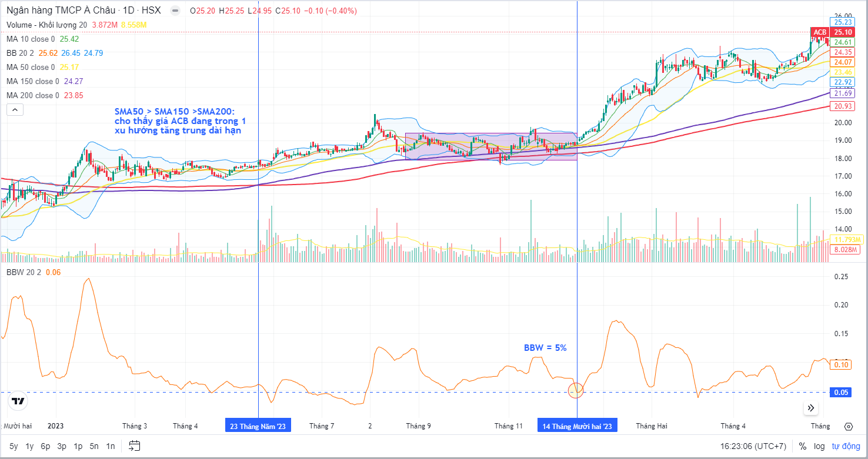
Task: Click the Tháng 7 time axis label
Action: 322,426
